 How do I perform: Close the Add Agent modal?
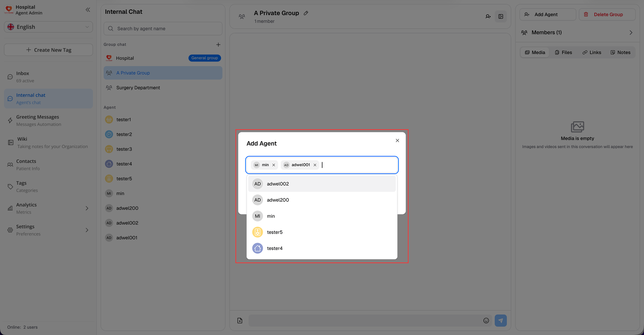[397, 140]
